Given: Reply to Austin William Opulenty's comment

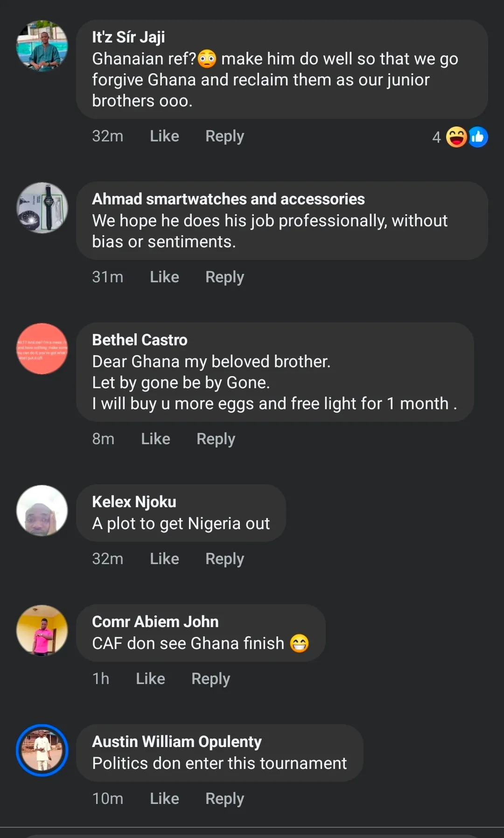Looking at the screenshot, I should click(x=224, y=799).
